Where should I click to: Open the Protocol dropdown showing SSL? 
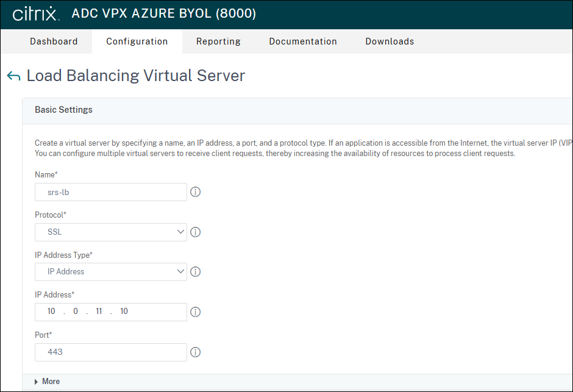point(111,232)
